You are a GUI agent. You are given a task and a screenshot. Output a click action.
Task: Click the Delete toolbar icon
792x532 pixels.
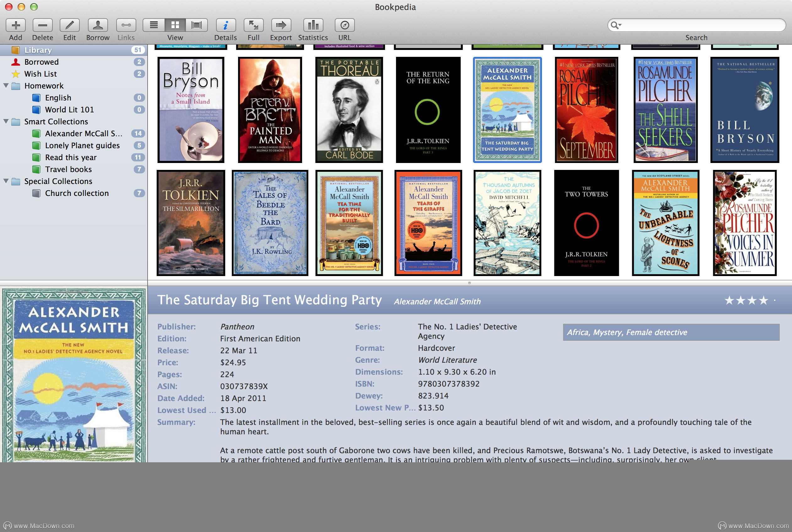click(42, 25)
